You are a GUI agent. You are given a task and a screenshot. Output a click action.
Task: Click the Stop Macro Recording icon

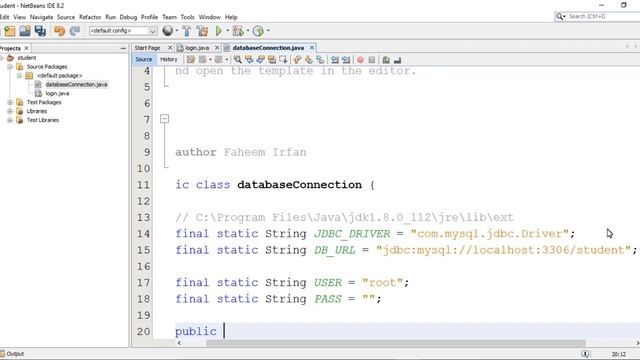372,60
